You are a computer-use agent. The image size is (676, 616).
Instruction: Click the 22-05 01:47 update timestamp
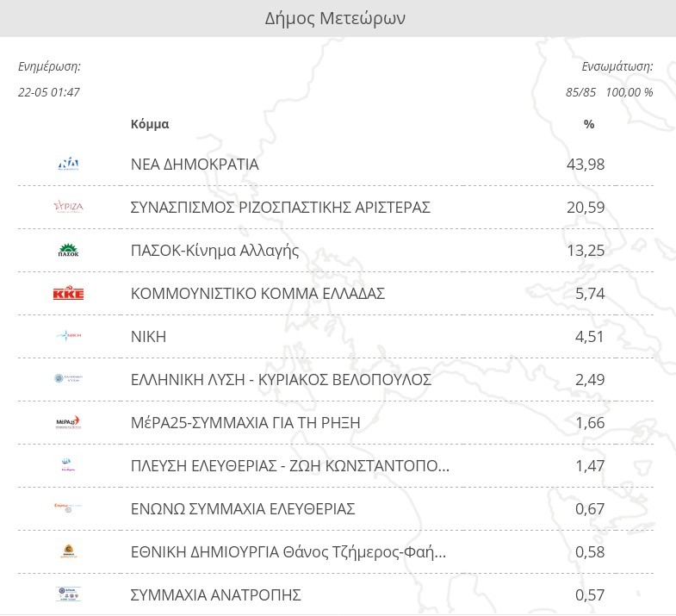[49, 92]
